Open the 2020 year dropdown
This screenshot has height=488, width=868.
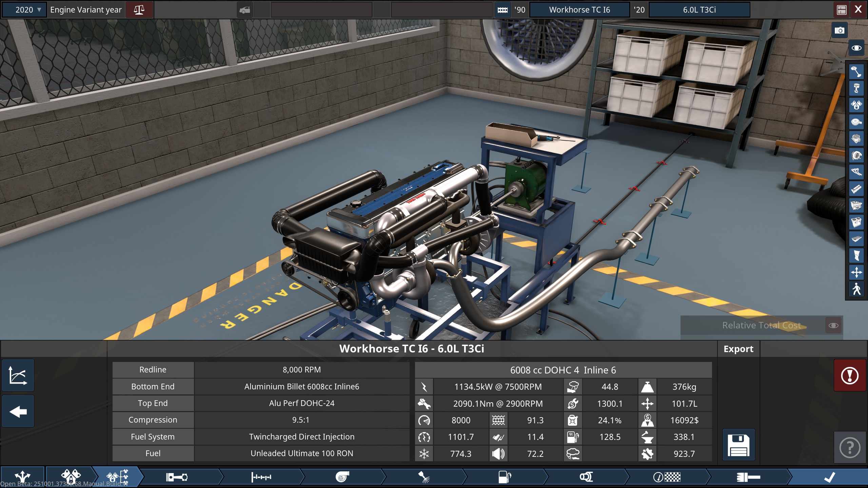[x=24, y=9]
